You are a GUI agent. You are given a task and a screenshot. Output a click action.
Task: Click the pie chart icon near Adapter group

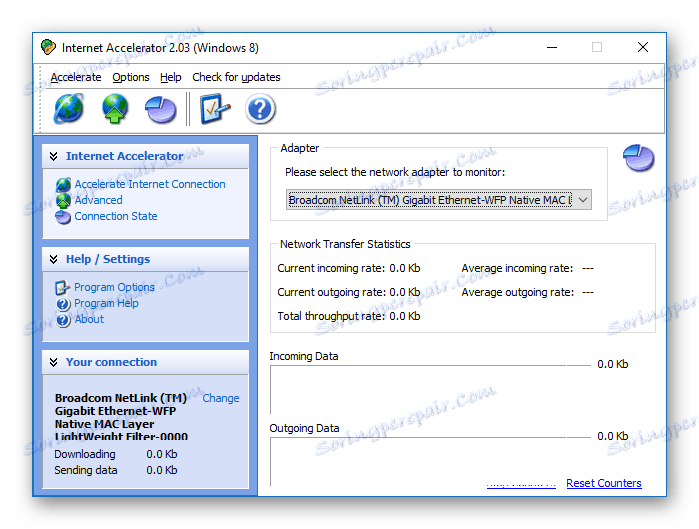[x=638, y=158]
